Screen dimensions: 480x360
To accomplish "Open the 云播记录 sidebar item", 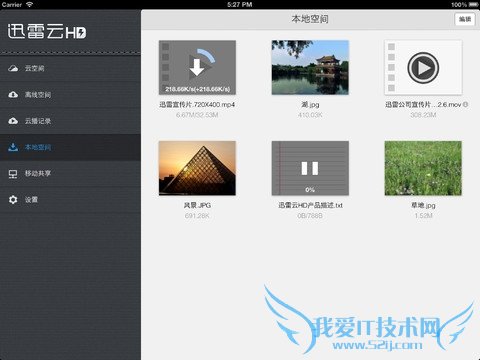I will [70, 121].
